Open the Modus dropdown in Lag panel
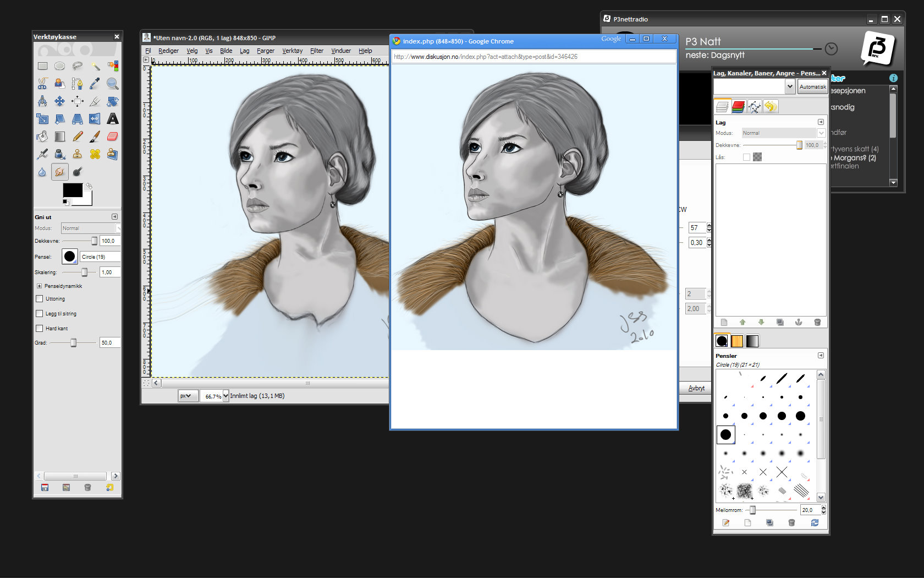This screenshot has width=924, height=578. 783,133
